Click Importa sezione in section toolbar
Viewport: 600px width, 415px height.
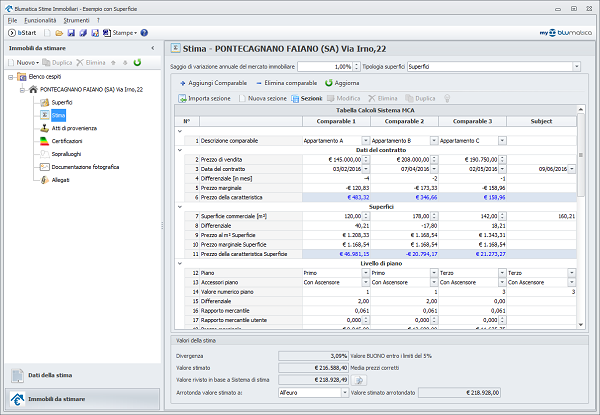click(x=209, y=99)
